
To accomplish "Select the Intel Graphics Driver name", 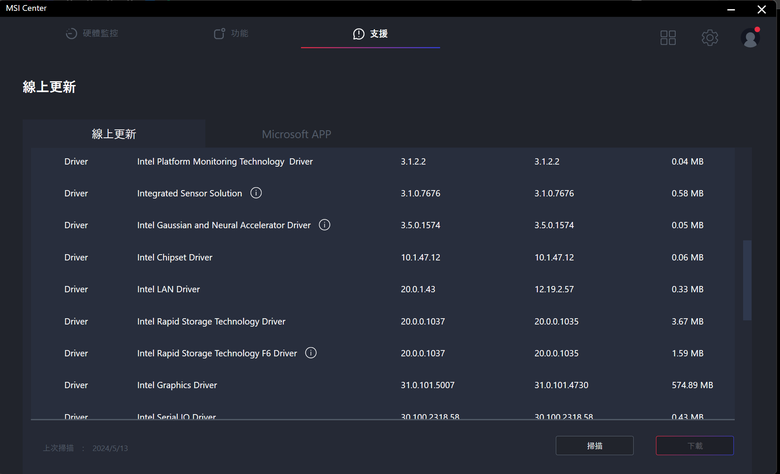I will point(177,385).
